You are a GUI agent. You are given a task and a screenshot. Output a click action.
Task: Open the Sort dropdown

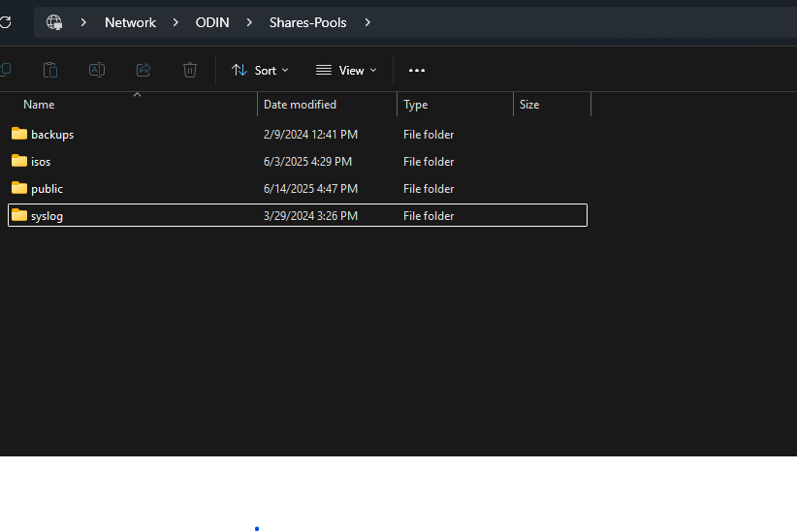pos(260,70)
